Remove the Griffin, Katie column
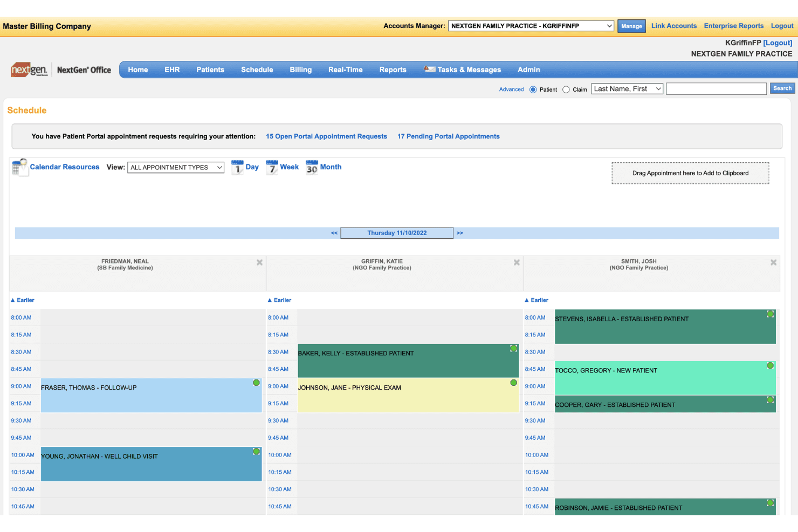 click(x=517, y=262)
